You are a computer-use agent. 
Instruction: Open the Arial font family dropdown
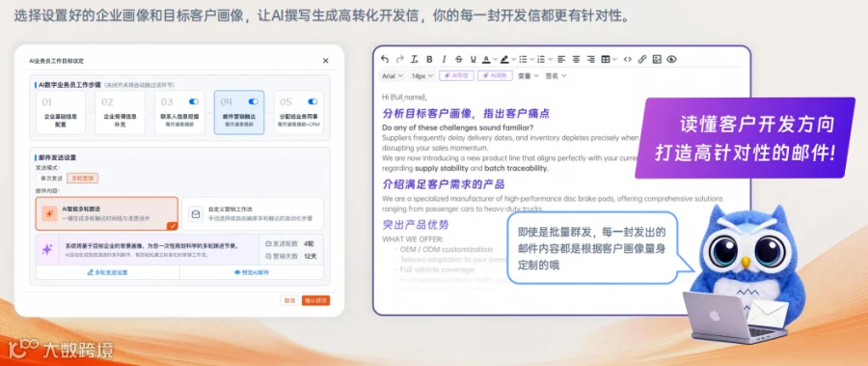point(392,76)
